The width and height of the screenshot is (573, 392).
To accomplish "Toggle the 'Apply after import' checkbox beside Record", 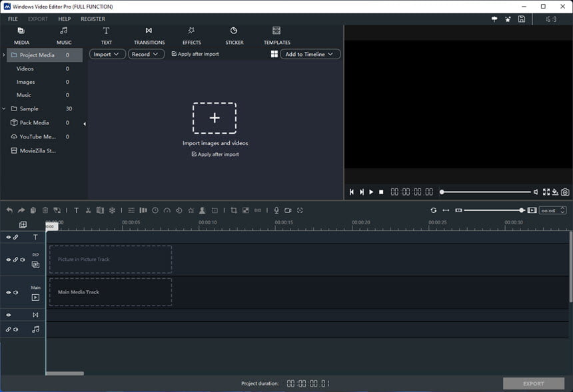I will pyautogui.click(x=174, y=54).
